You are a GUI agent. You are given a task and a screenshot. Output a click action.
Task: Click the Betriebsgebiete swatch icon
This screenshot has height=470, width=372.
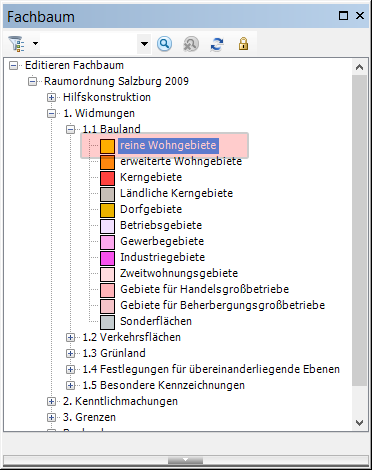107,226
